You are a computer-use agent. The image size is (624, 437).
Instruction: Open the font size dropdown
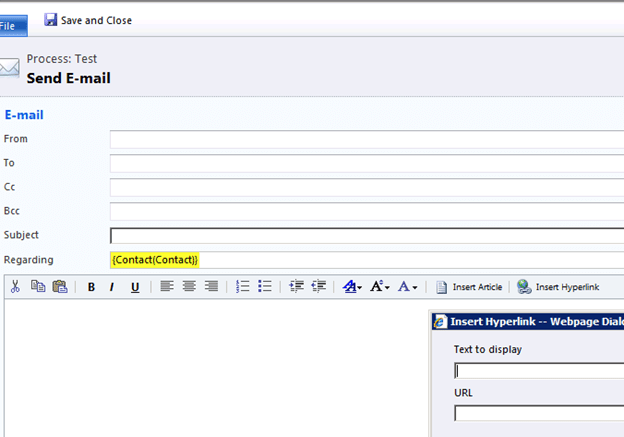[x=380, y=287]
